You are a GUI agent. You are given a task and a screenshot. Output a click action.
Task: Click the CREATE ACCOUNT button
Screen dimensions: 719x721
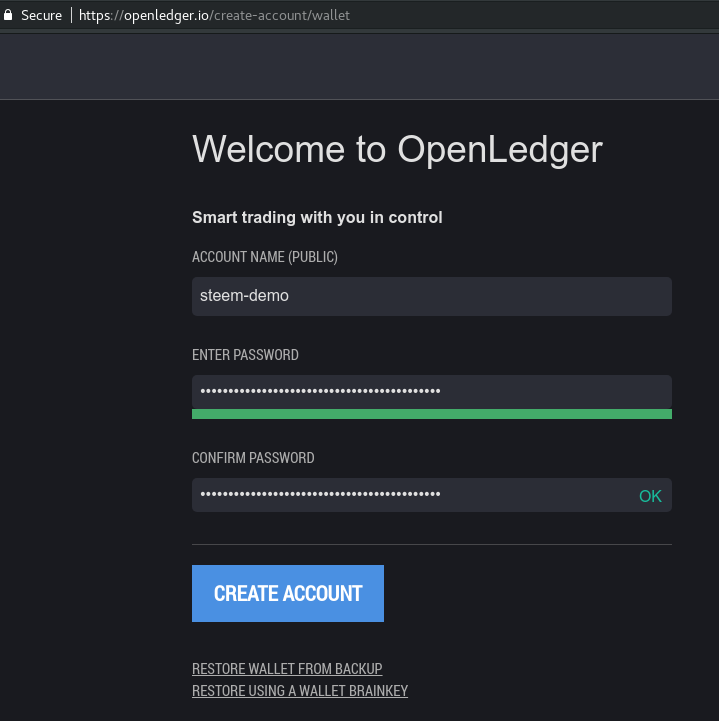click(x=288, y=593)
